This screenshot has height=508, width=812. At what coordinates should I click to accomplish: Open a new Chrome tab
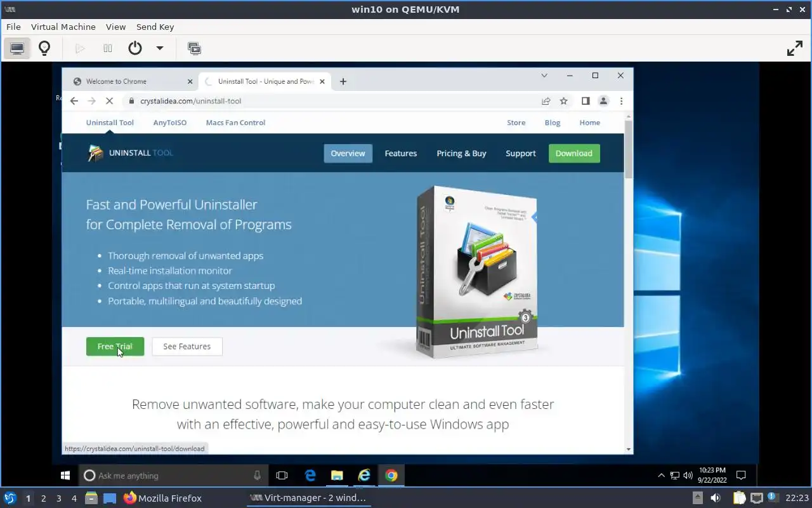tap(343, 81)
